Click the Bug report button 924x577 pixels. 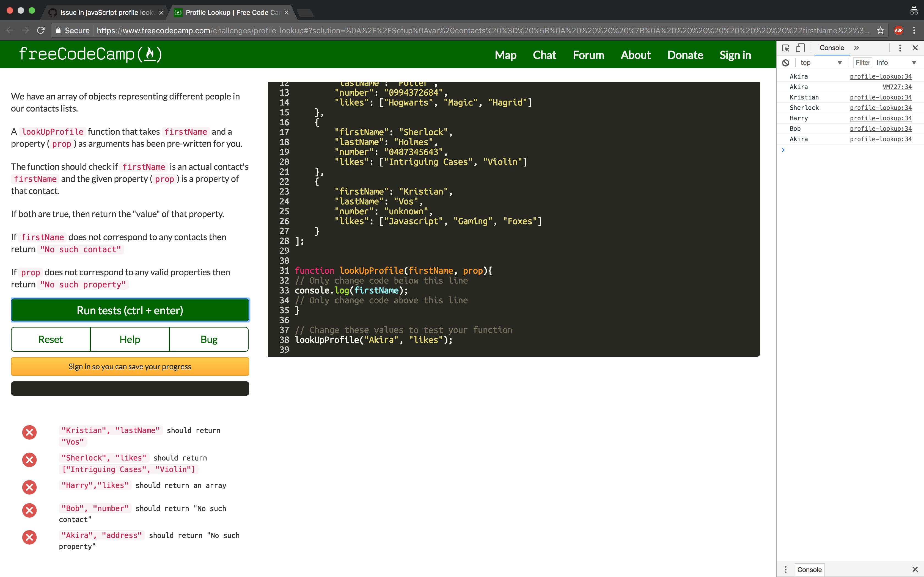coord(208,339)
